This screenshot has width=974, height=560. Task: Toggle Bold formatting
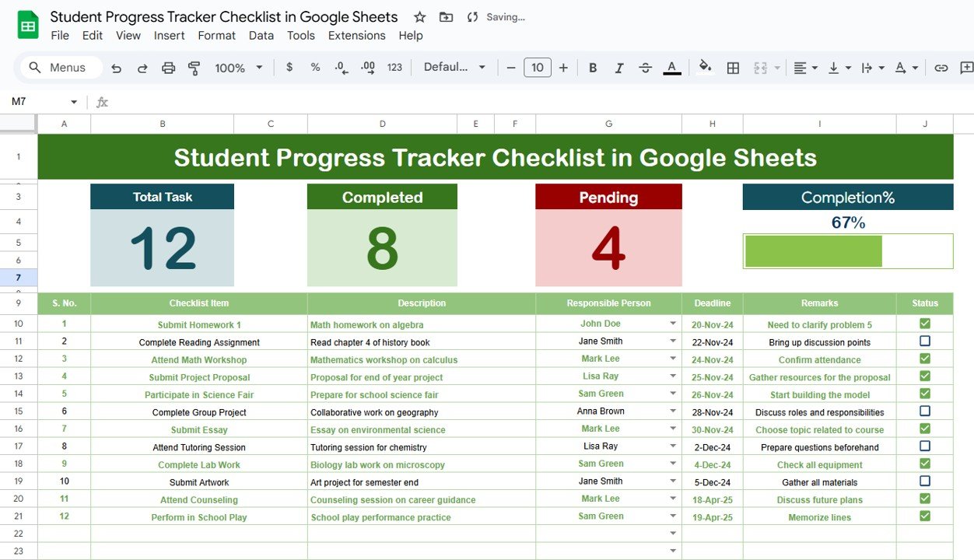[x=593, y=68]
